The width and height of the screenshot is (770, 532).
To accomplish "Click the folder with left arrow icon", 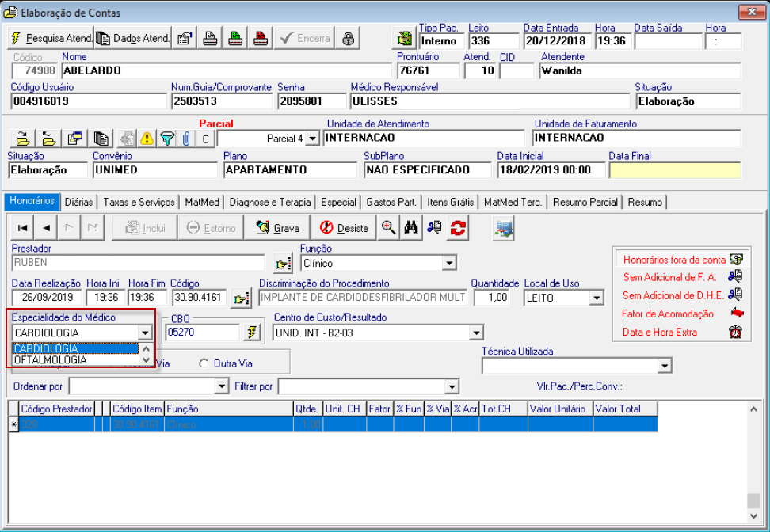I will coord(48,139).
